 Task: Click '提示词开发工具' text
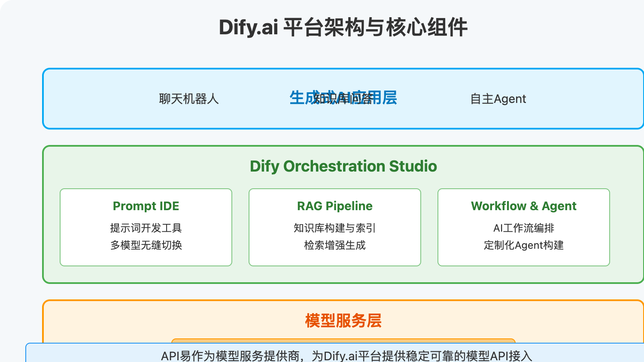pyautogui.click(x=146, y=228)
